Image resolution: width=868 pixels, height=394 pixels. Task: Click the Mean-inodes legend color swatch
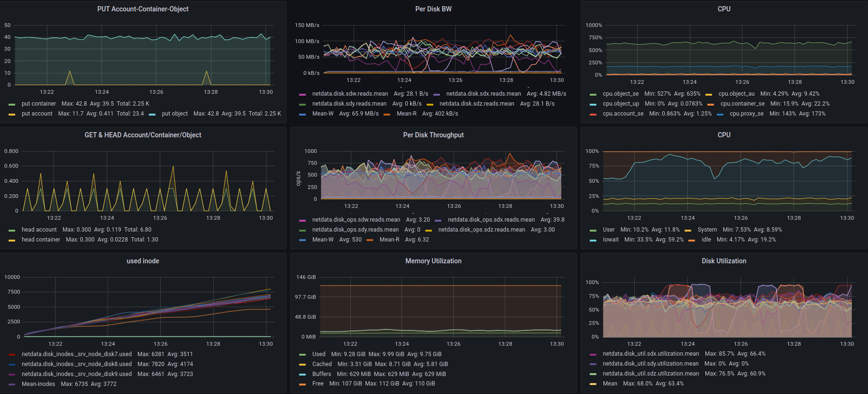coord(12,385)
